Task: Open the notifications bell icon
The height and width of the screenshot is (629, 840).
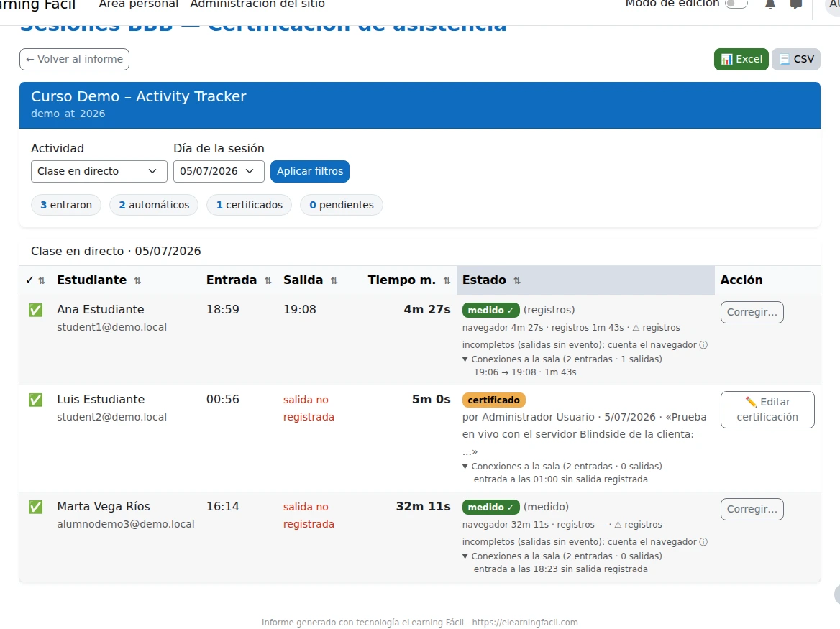Action: tap(770, 4)
